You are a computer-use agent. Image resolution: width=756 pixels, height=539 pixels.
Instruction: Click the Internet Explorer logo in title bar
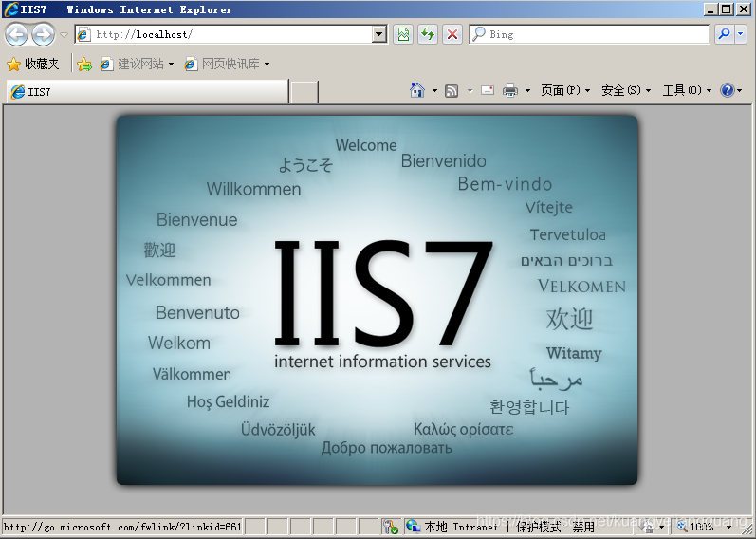pos(10,9)
